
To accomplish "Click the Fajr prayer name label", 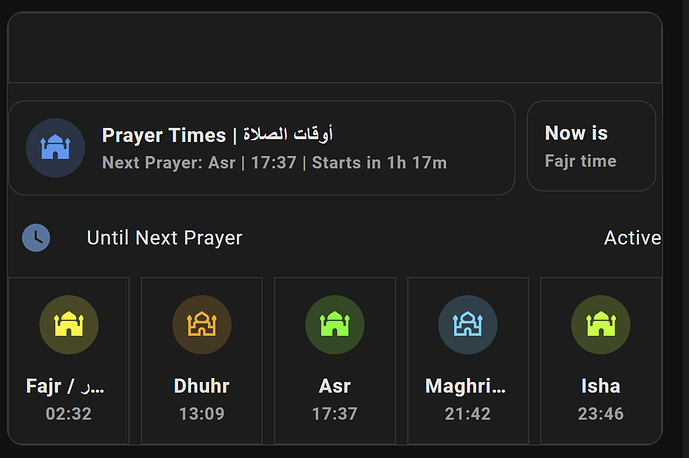I will pos(65,386).
